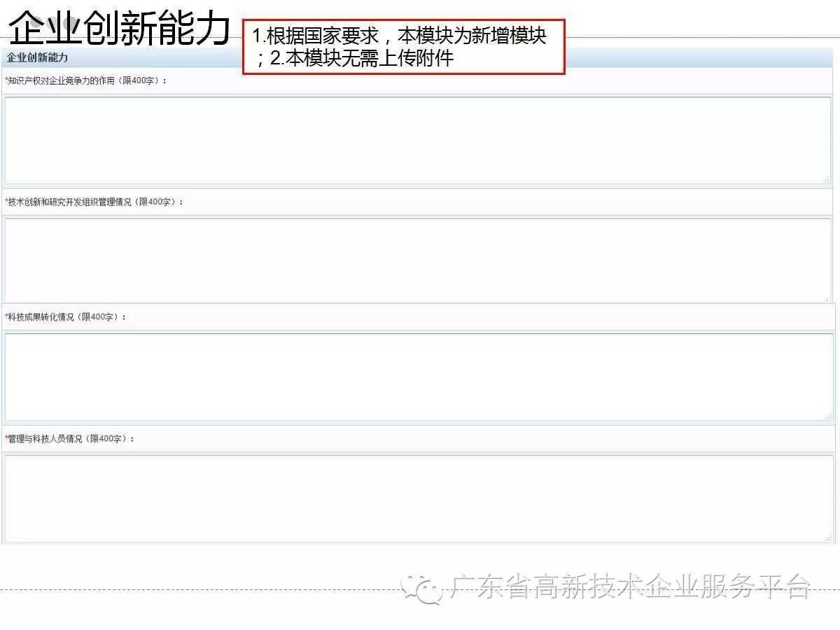Viewport: 840px width, 630px height.
Task: Click resize handle of 技术创新 text area
Action: point(827,299)
